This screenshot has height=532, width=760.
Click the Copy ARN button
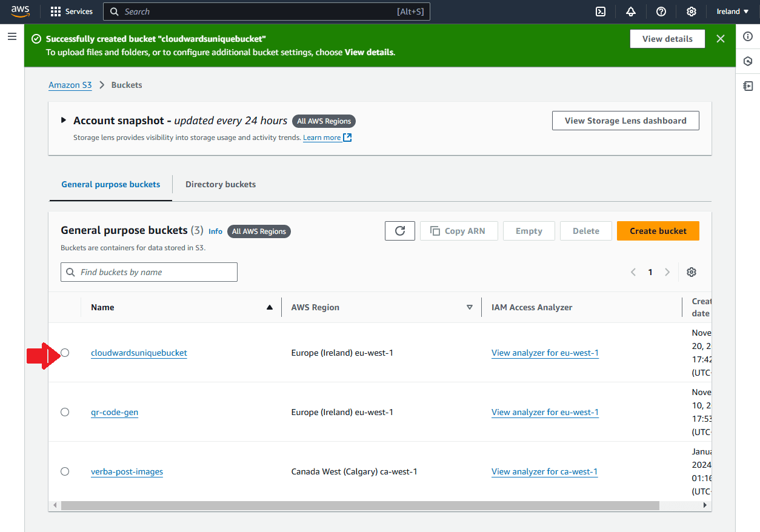[x=459, y=231]
